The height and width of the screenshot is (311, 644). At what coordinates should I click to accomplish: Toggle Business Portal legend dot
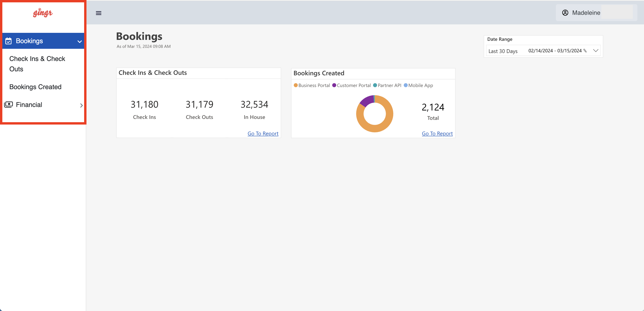point(296,85)
